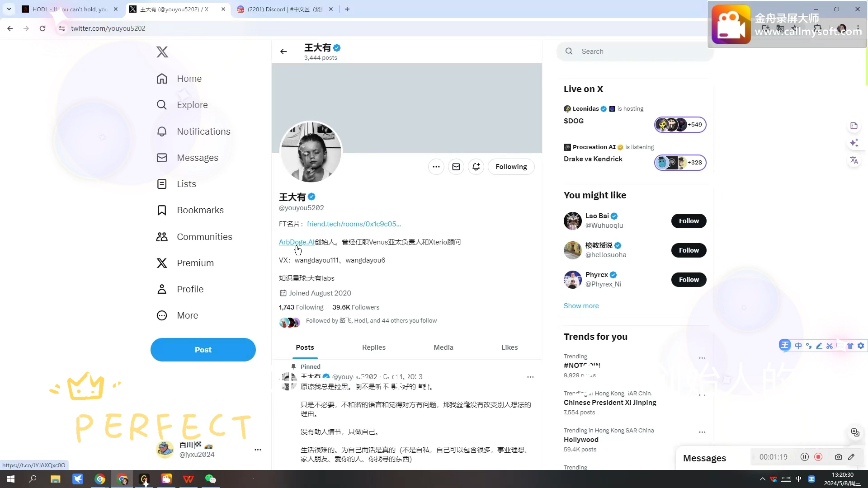Select the Posts tab
The width and height of the screenshot is (868, 488).
point(305,347)
